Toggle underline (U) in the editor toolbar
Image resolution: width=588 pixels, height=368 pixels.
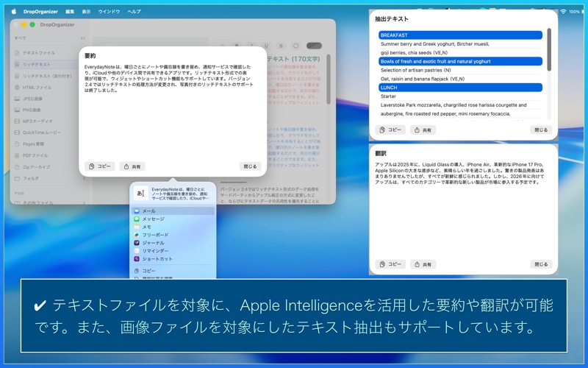pos(266,46)
